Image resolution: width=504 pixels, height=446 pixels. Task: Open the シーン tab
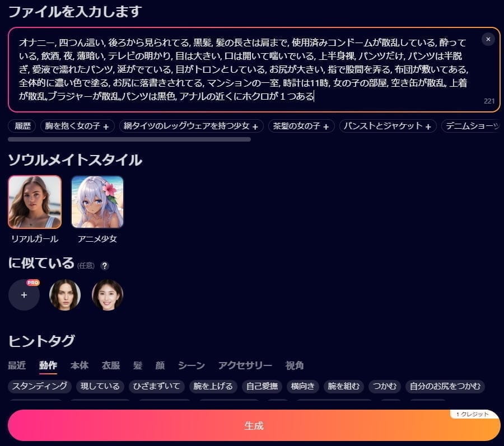tap(192, 365)
